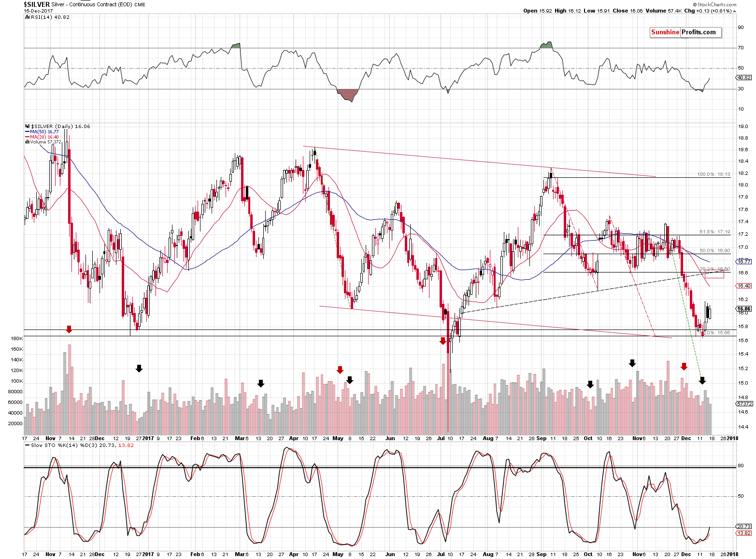Viewport: 756px width, 559px height.
Task: Click the RSI 40.82 axis value tag
Action: tap(744, 77)
